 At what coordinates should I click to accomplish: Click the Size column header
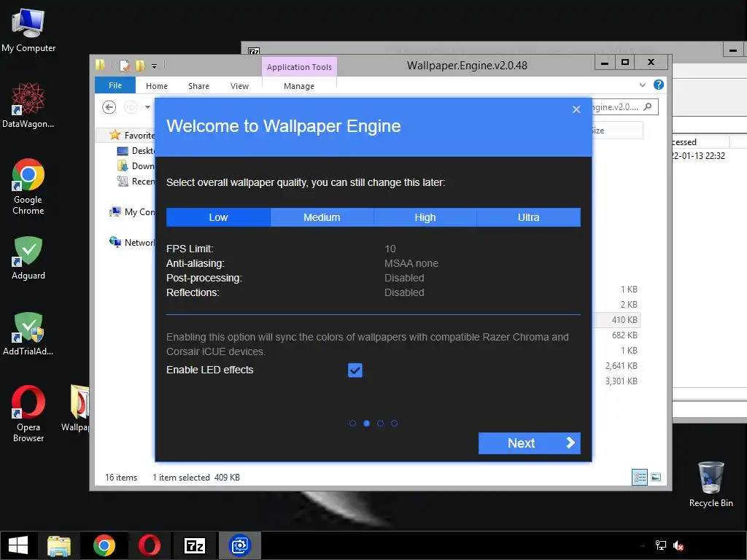tap(616, 131)
